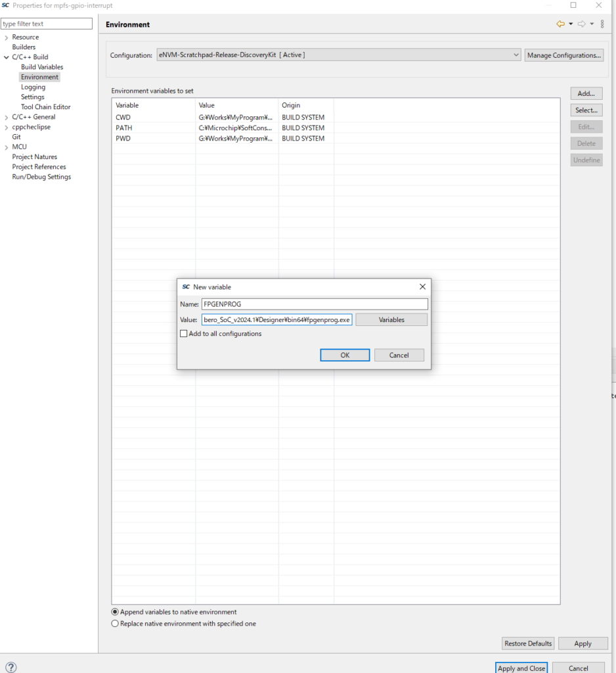The image size is (616, 673).
Task: Click the Variables button
Action: point(391,319)
